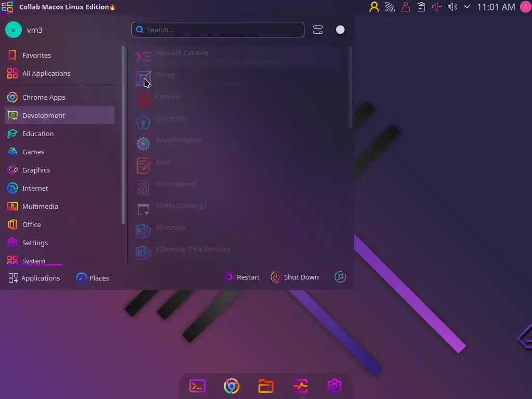Launch Cuttlefish icon viewer
The height and width of the screenshot is (399, 532).
click(238, 122)
